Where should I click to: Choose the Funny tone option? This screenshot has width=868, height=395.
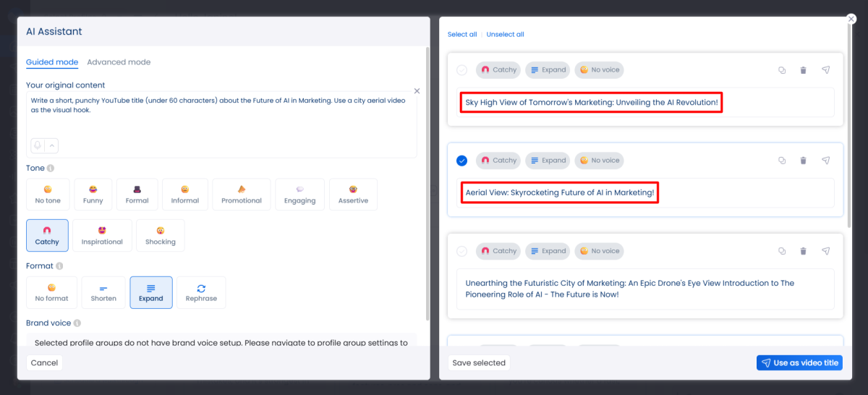click(x=93, y=195)
